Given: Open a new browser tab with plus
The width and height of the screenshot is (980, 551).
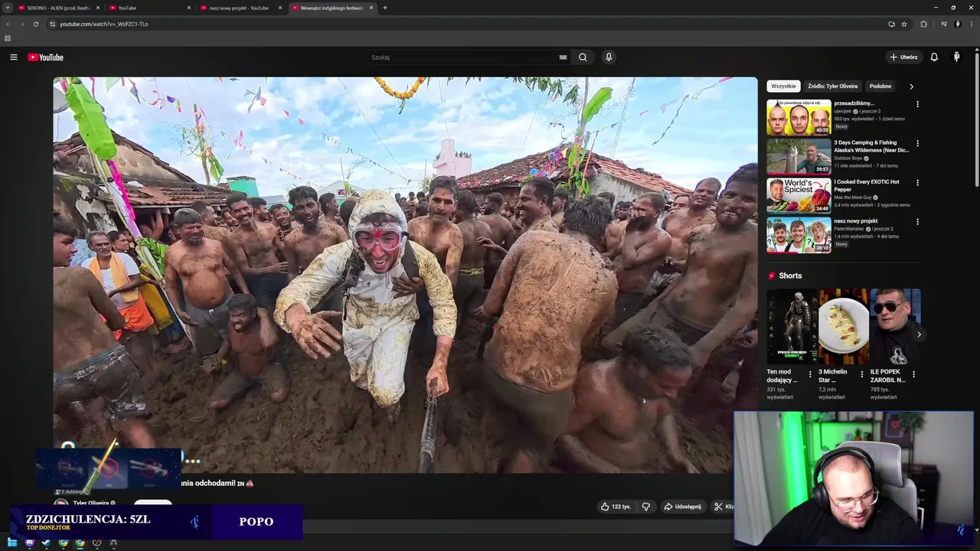Looking at the screenshot, I should click(385, 8).
